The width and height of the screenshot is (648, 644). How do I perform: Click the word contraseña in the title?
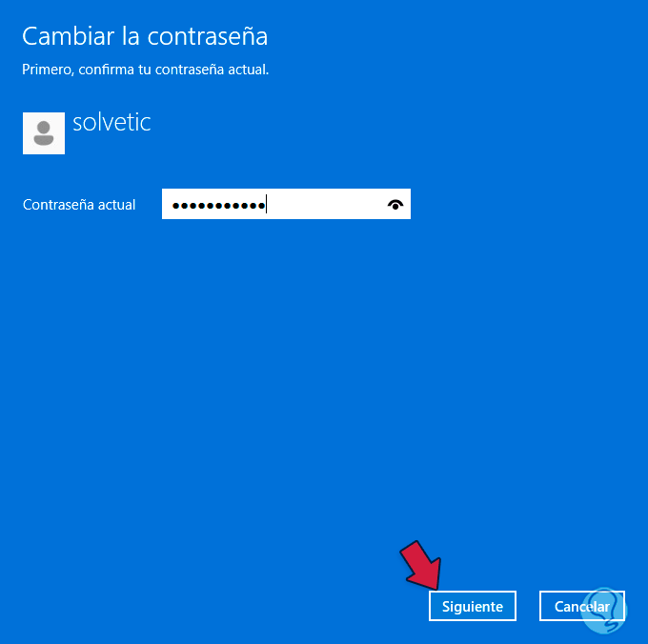tap(208, 36)
